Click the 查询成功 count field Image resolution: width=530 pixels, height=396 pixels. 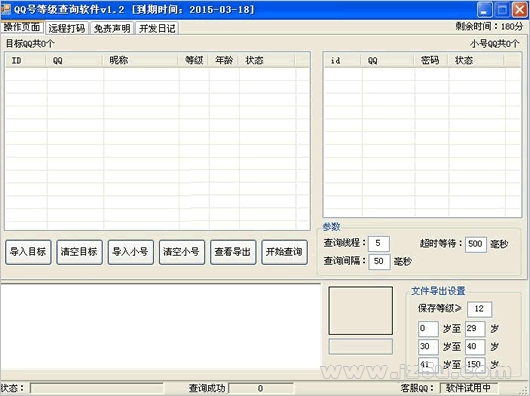pyautogui.click(x=261, y=388)
